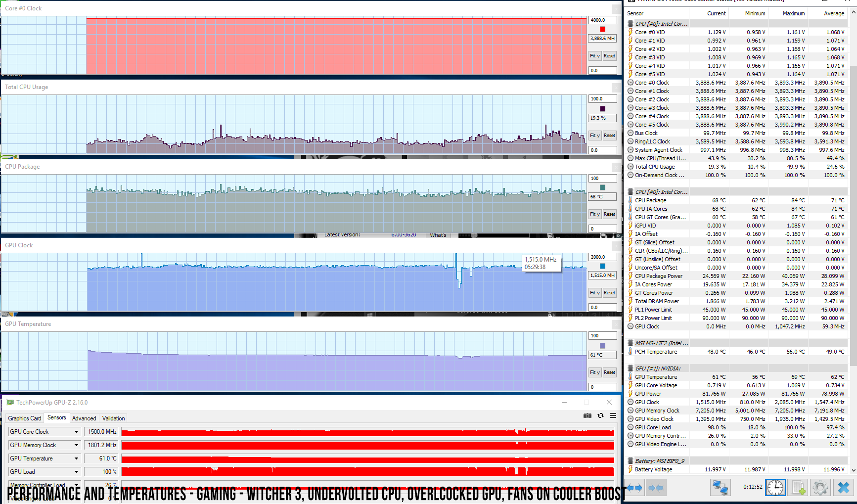
Task: Click Reset in Total CPU Usage graph
Action: point(609,136)
